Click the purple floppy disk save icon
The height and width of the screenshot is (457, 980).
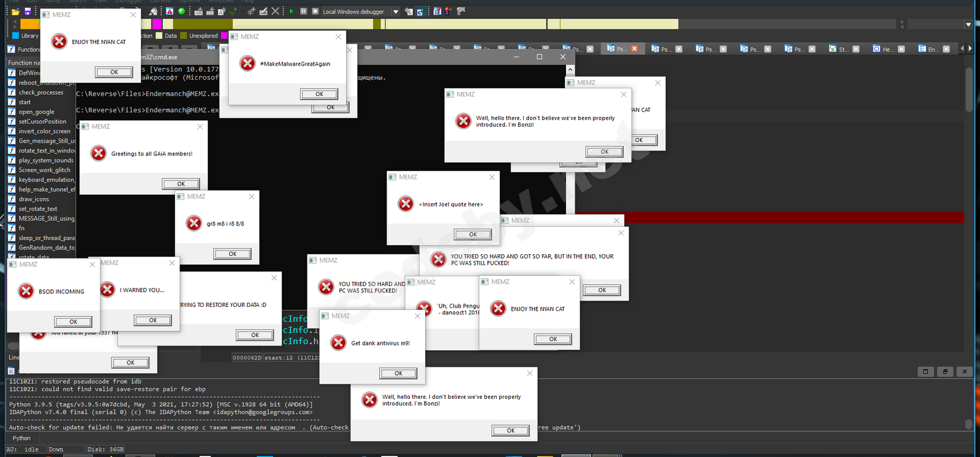pyautogui.click(x=28, y=12)
